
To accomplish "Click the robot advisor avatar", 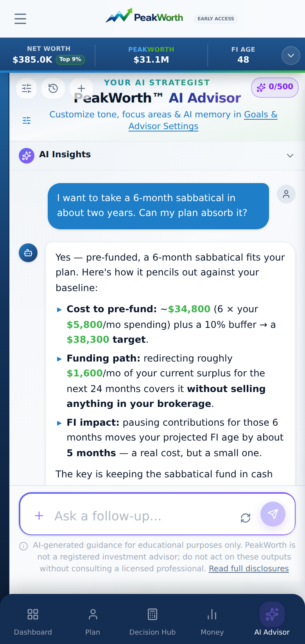I will tap(28, 253).
